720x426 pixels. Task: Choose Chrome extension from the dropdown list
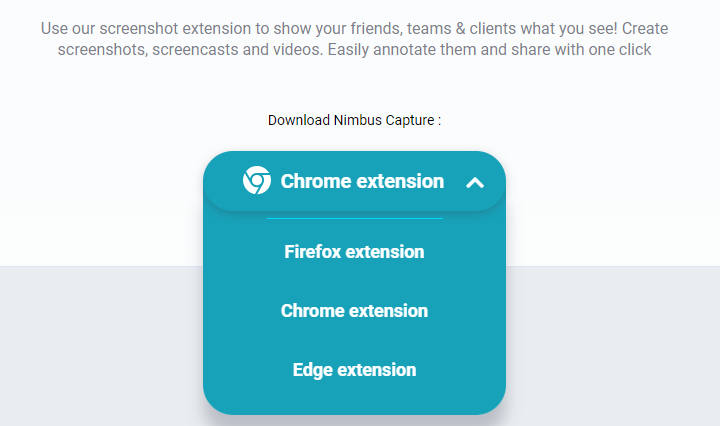click(354, 311)
